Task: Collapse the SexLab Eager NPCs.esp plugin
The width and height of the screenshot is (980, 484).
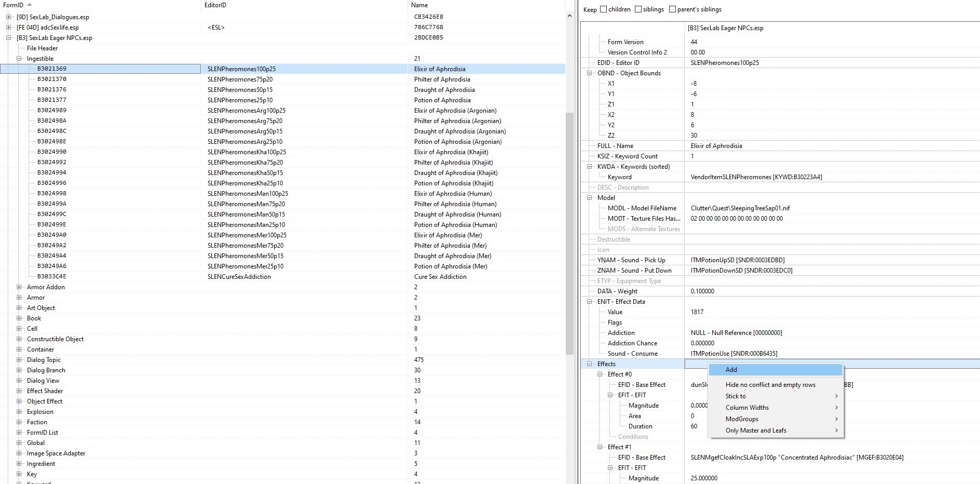Action: pyautogui.click(x=9, y=38)
